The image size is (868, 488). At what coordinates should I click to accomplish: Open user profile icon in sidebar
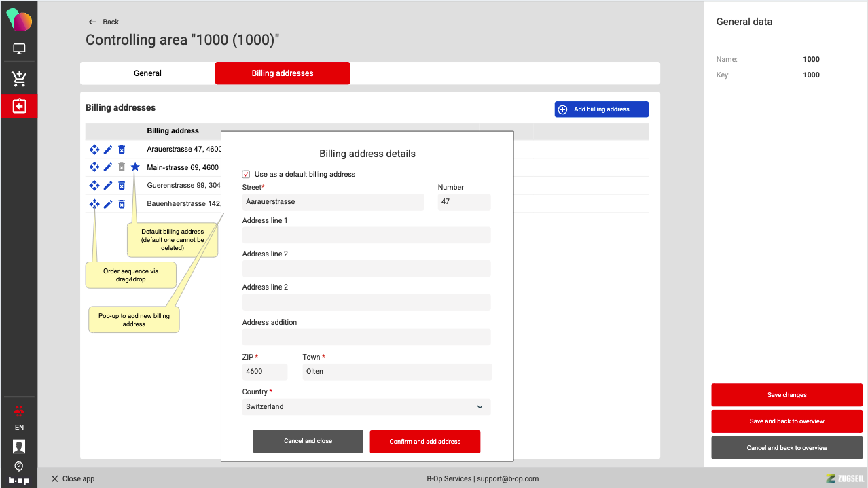click(19, 447)
